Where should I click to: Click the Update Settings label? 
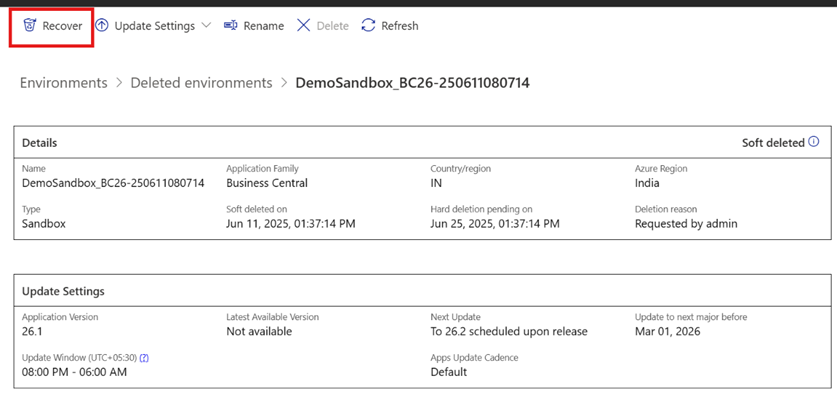[155, 26]
